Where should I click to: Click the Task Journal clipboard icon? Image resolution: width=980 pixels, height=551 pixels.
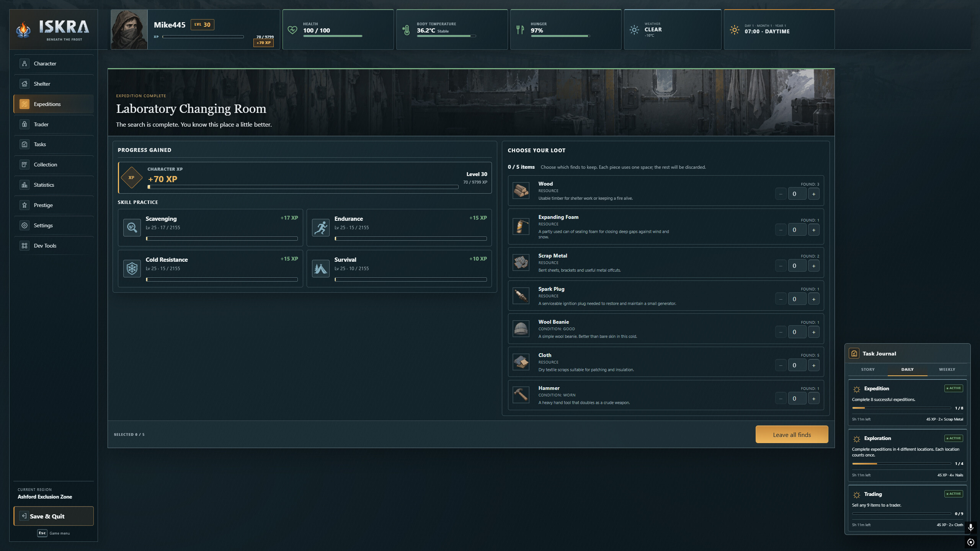[x=854, y=354]
